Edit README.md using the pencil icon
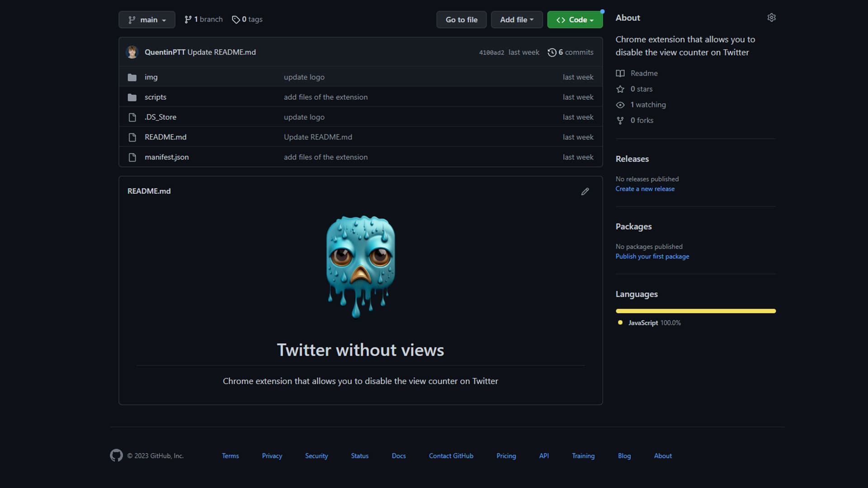The height and width of the screenshot is (488, 868). coord(585,191)
